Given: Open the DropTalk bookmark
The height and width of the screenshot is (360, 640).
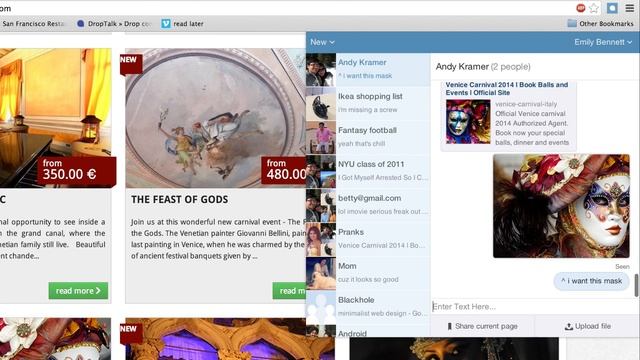Looking at the screenshot, I should (x=114, y=24).
